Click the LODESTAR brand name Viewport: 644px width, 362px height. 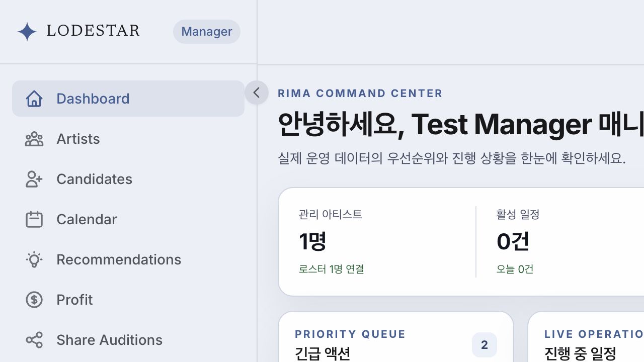click(x=93, y=31)
